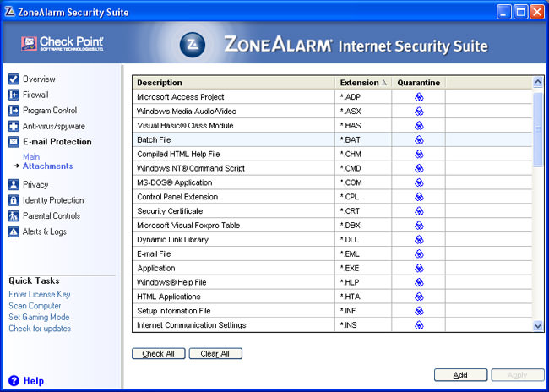Click the Overview sidebar icon
The image size is (549, 392).
click(14, 79)
